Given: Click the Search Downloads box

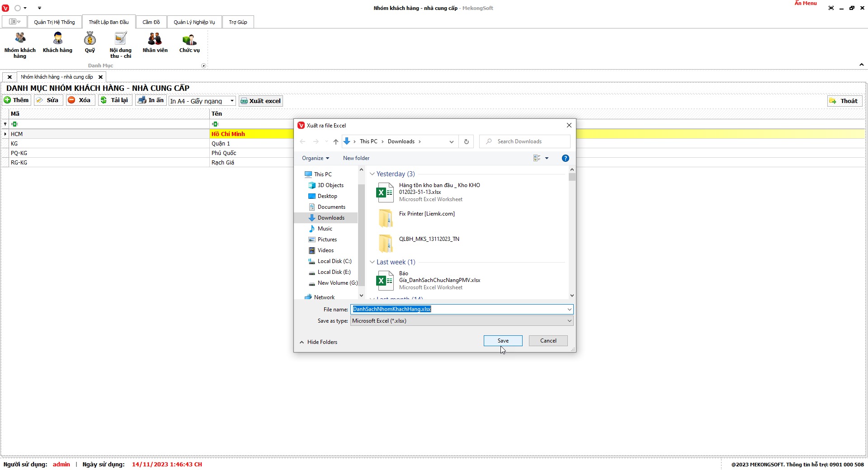Looking at the screenshot, I should click(x=525, y=141).
